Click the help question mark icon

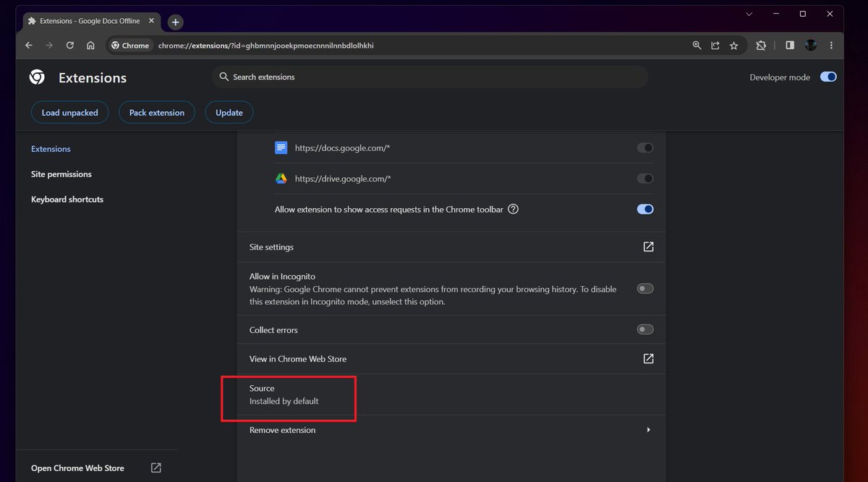click(514, 210)
